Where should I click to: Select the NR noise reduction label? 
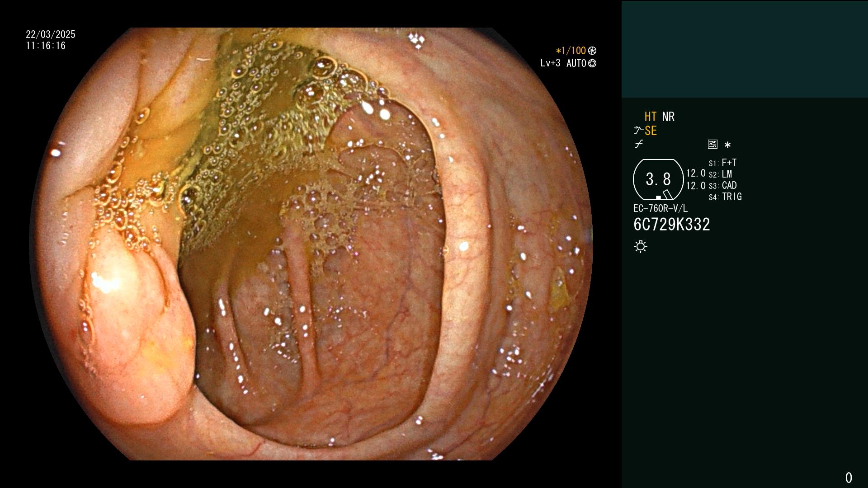pyautogui.click(x=668, y=117)
